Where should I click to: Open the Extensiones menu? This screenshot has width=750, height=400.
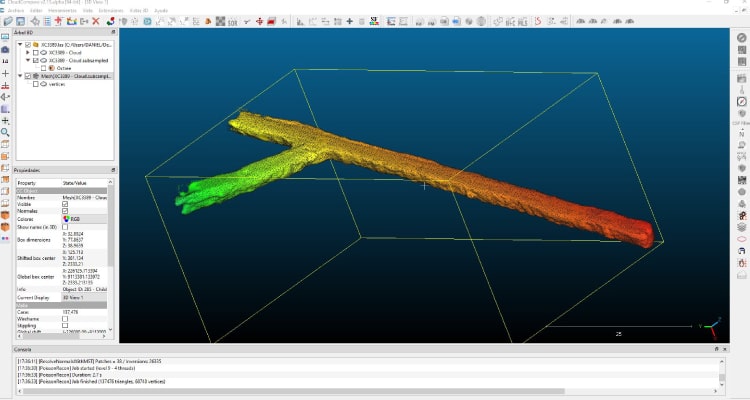[111, 10]
